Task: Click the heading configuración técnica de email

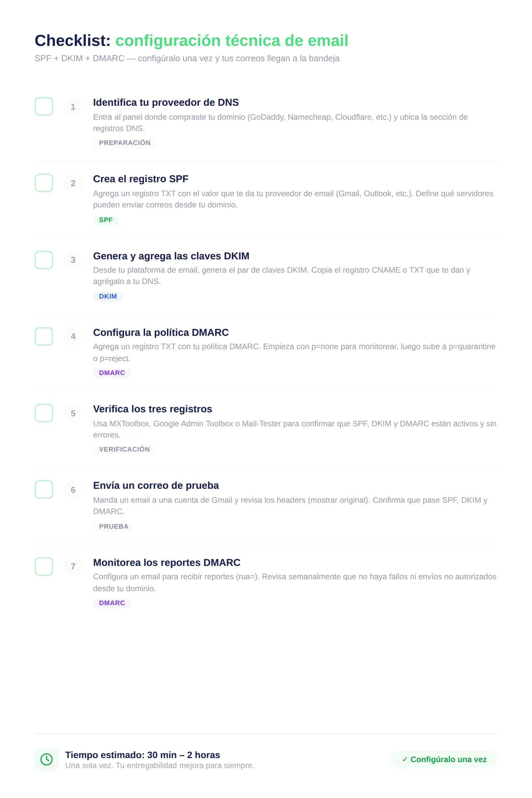Action: (x=231, y=41)
